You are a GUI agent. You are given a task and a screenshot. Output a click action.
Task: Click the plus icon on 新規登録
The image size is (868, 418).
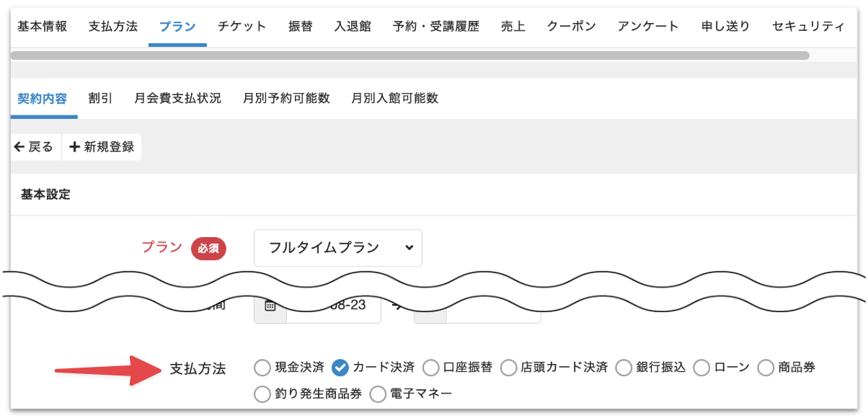(74, 146)
